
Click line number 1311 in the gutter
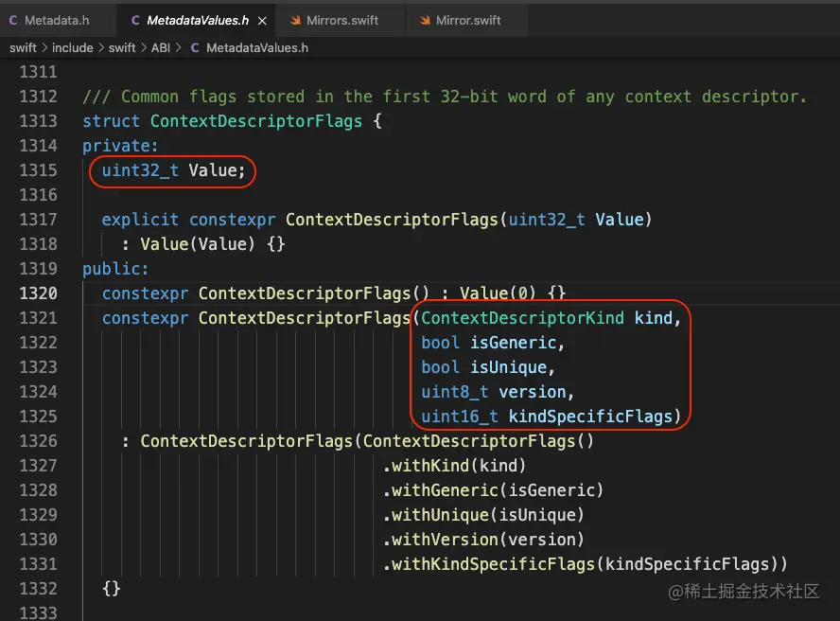[38, 72]
